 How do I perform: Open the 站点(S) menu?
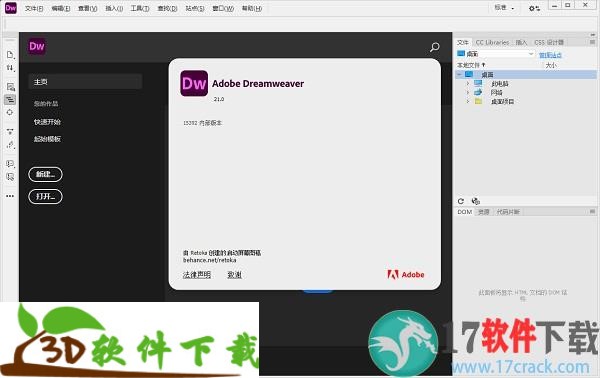(195, 8)
